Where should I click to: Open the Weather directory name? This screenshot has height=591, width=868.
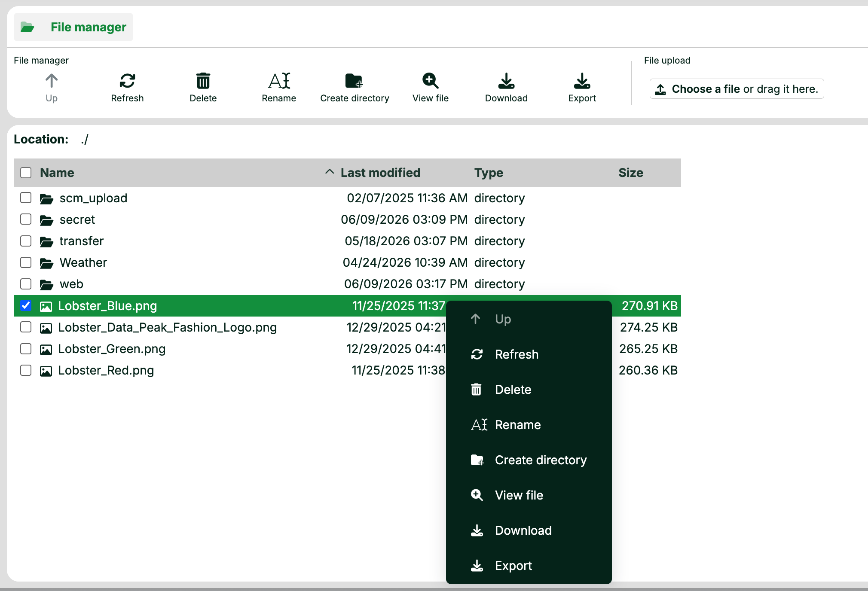(x=83, y=262)
